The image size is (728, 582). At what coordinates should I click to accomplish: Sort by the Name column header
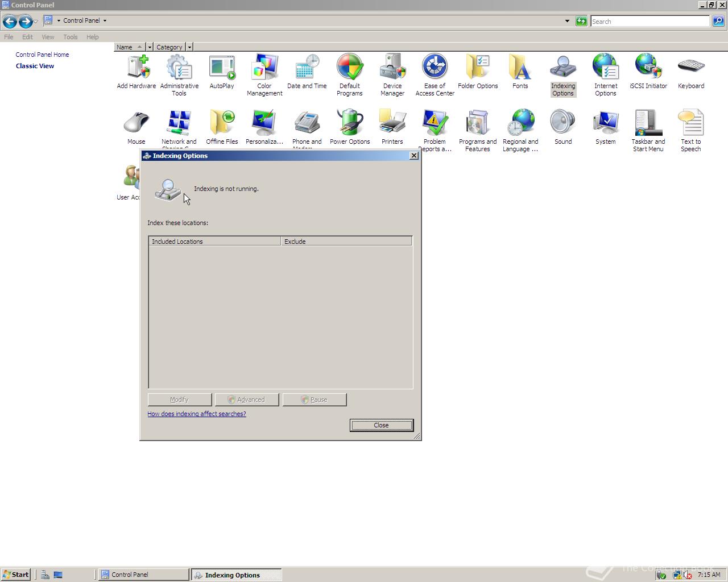(x=130, y=47)
